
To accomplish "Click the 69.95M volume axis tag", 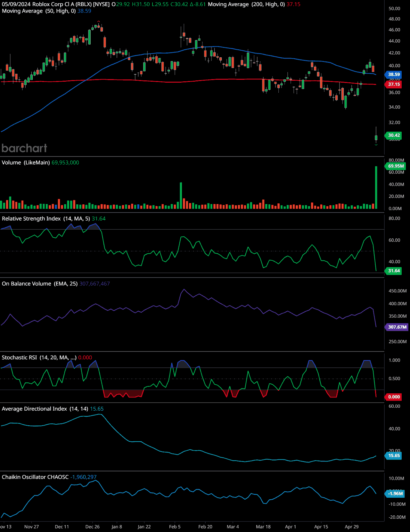I will coord(396,166).
